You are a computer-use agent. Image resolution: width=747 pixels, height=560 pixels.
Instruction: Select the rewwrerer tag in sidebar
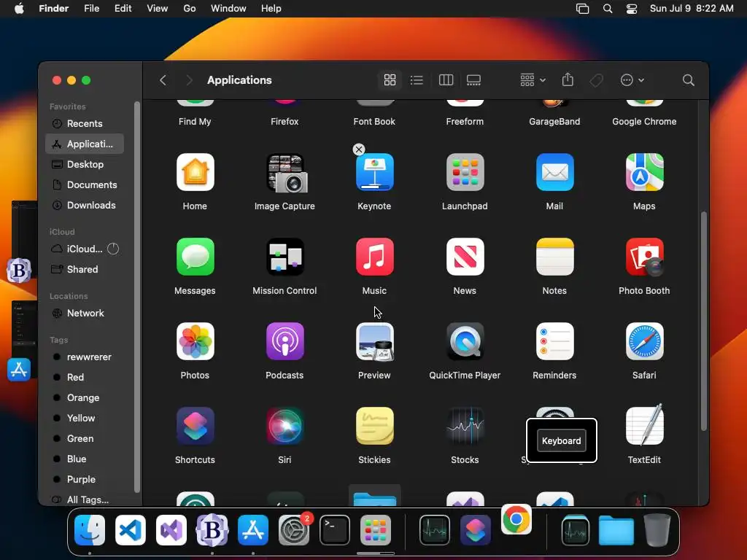pyautogui.click(x=85, y=357)
